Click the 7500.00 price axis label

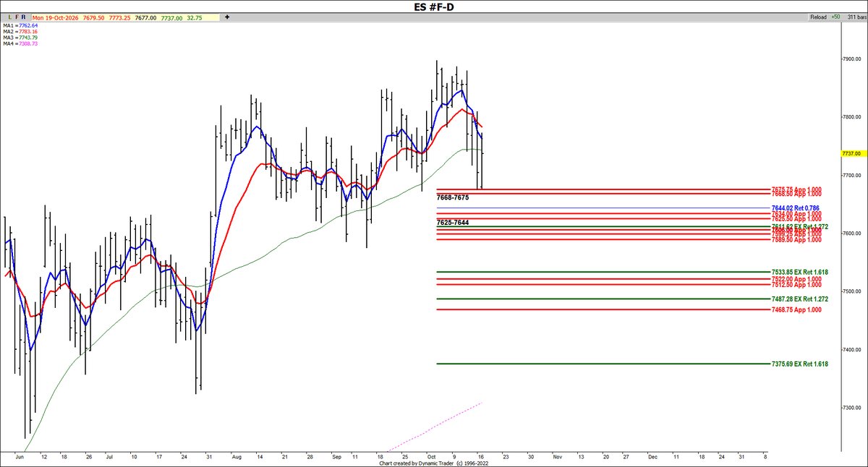point(851,292)
